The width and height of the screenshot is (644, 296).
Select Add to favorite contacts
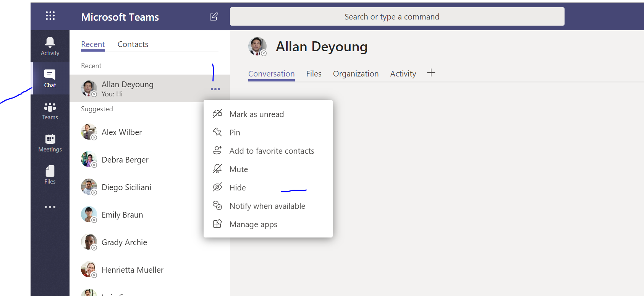272,151
